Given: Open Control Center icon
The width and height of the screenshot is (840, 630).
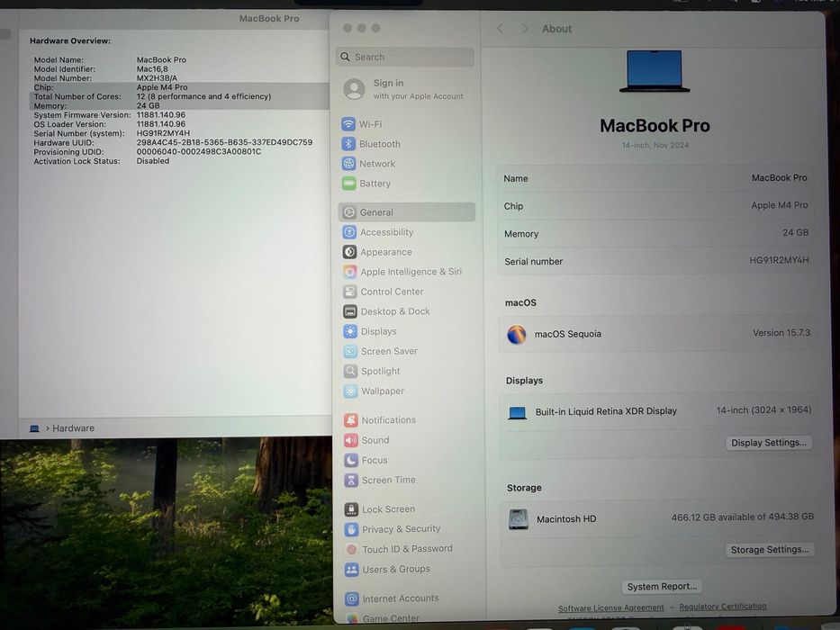Looking at the screenshot, I should 350,292.
